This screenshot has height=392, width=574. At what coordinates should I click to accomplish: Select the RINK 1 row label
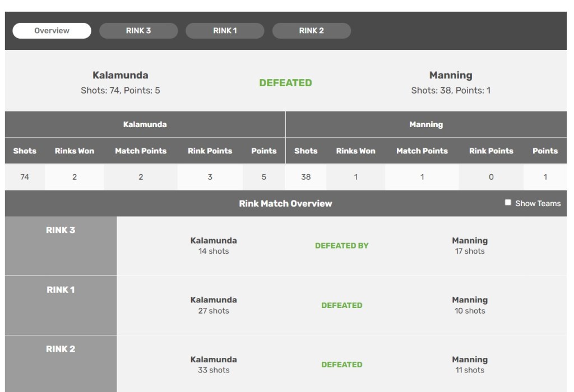(x=61, y=290)
